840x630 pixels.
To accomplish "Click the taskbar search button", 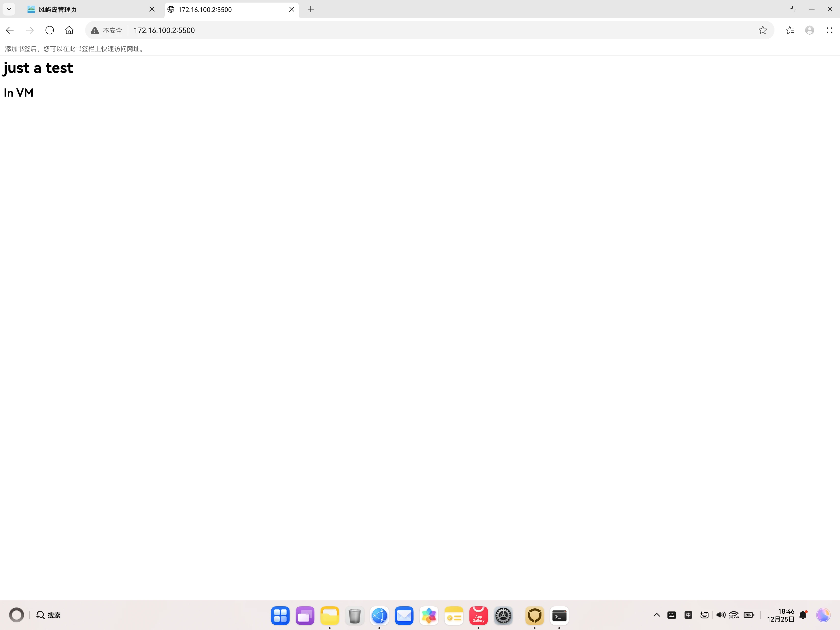I will (x=49, y=615).
